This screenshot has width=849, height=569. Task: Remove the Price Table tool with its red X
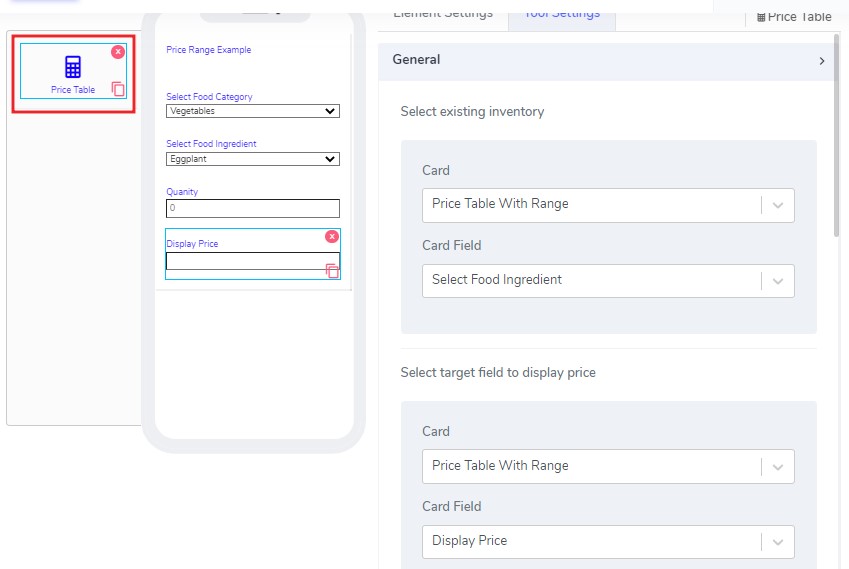pyautogui.click(x=118, y=51)
